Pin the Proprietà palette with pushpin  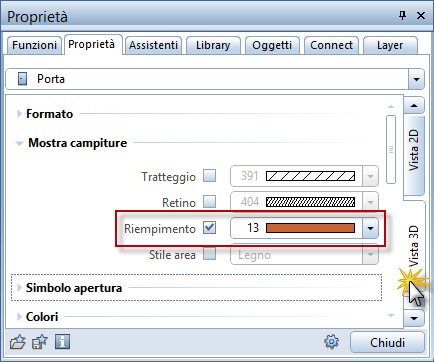403,15
